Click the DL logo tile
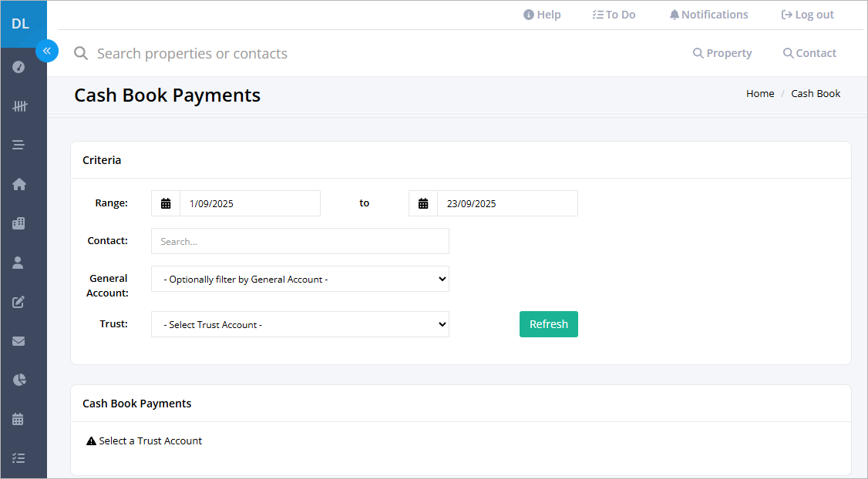 click(23, 24)
